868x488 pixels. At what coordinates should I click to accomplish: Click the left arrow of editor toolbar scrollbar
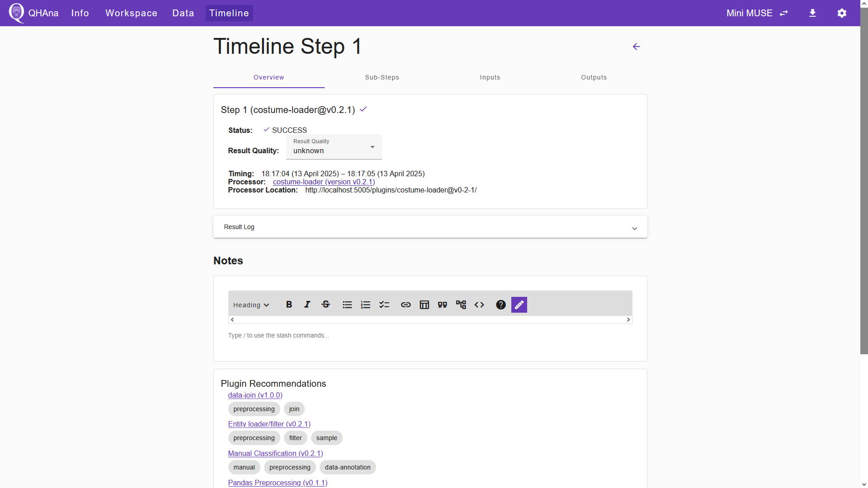(232, 320)
